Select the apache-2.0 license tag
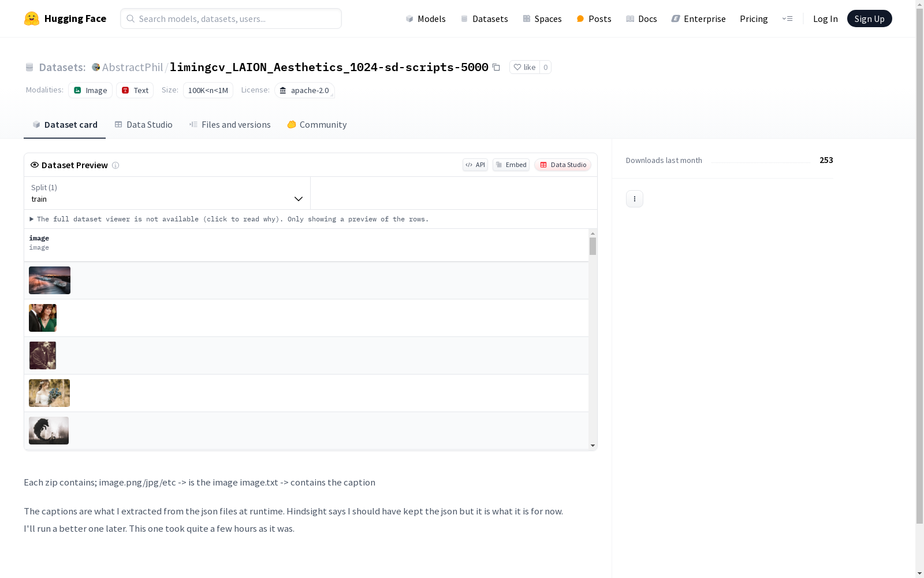Image resolution: width=924 pixels, height=578 pixels. point(304,90)
